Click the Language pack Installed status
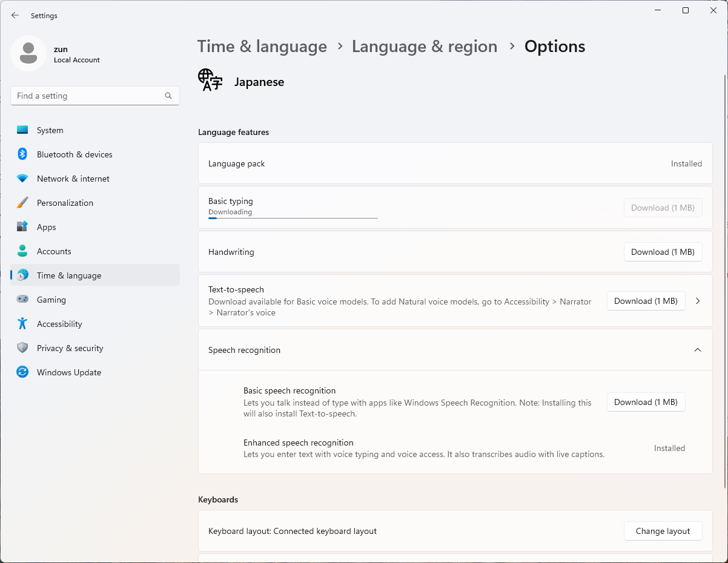The image size is (728, 563). click(686, 163)
